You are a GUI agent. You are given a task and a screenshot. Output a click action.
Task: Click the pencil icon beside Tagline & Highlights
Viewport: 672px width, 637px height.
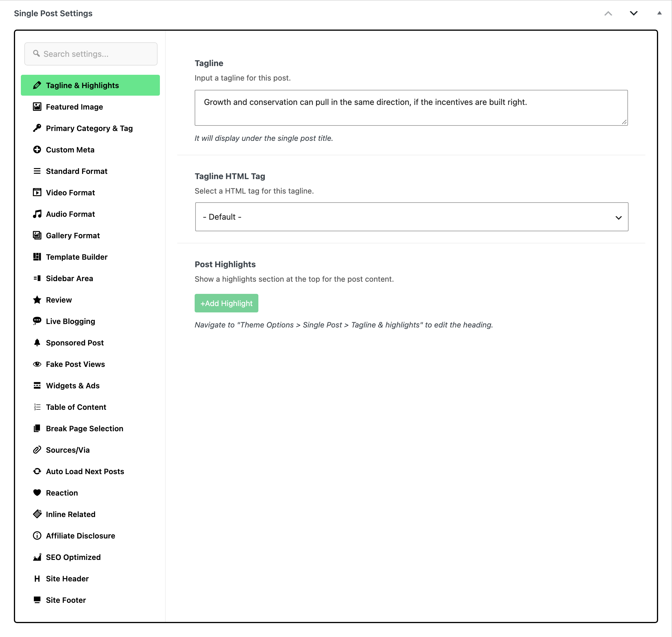click(x=37, y=85)
